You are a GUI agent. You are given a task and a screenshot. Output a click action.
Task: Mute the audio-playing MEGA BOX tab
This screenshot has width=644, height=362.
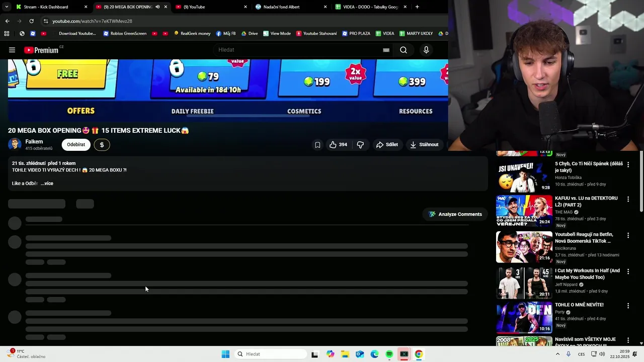pos(157,7)
